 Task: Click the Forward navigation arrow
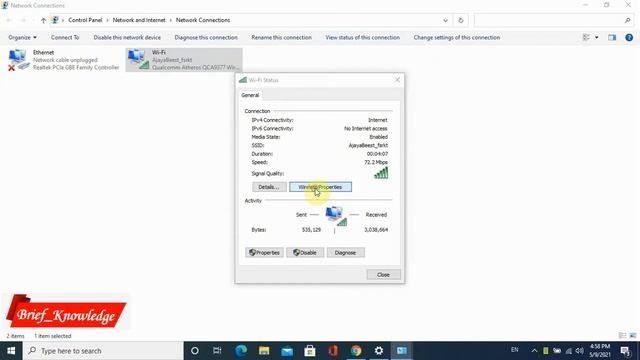(23, 20)
